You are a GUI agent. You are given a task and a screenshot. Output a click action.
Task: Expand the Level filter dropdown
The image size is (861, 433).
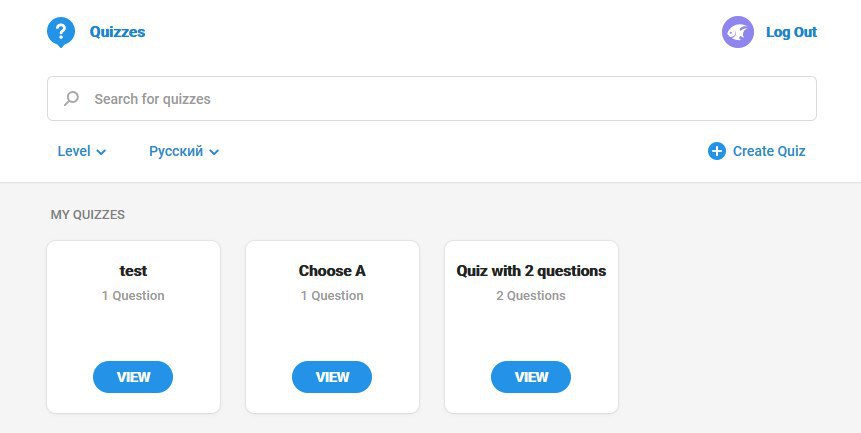click(x=81, y=151)
